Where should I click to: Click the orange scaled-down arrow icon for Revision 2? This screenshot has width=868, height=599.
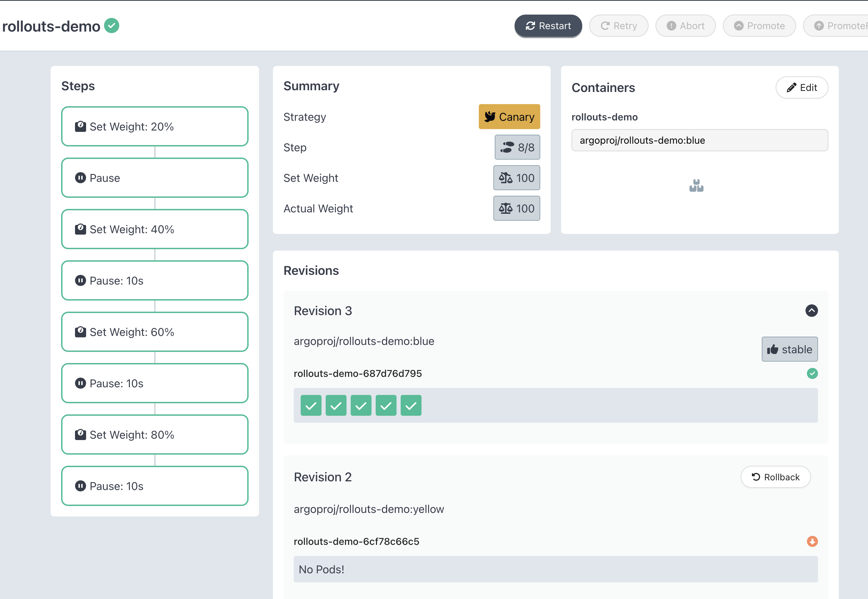tap(812, 541)
